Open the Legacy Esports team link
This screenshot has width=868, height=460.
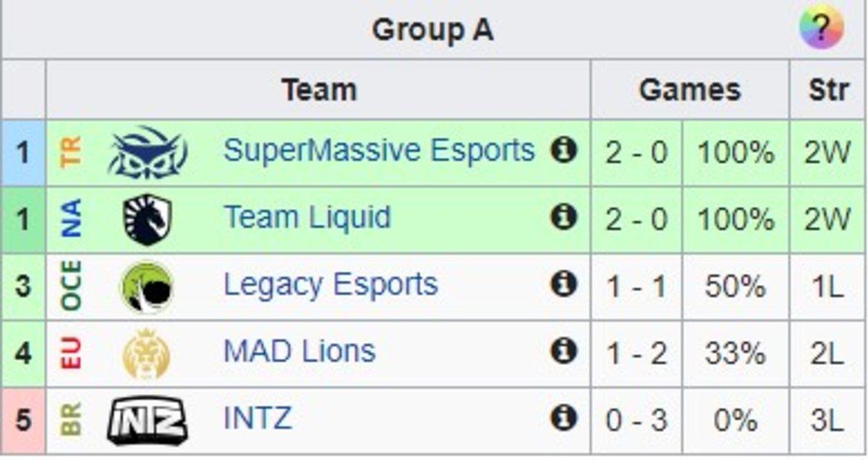[331, 285]
